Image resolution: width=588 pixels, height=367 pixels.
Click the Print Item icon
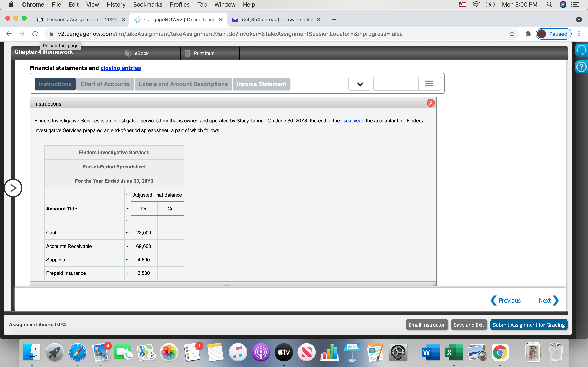(187, 53)
